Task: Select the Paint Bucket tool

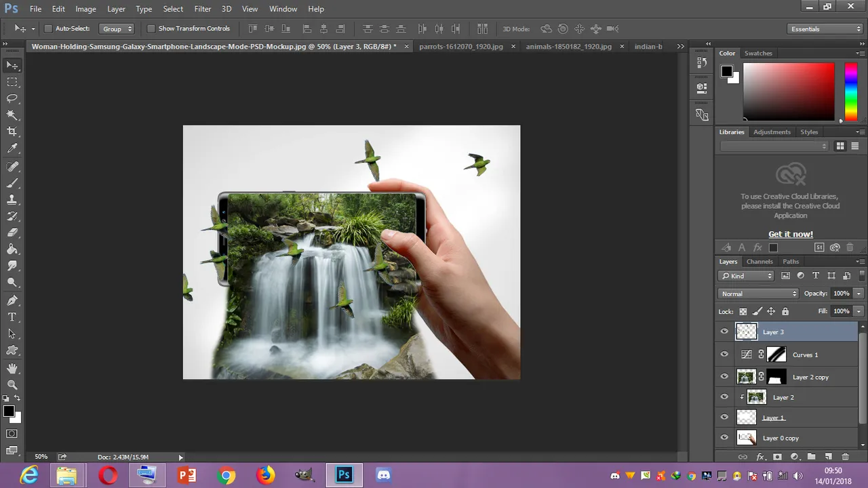Action: pos(12,249)
